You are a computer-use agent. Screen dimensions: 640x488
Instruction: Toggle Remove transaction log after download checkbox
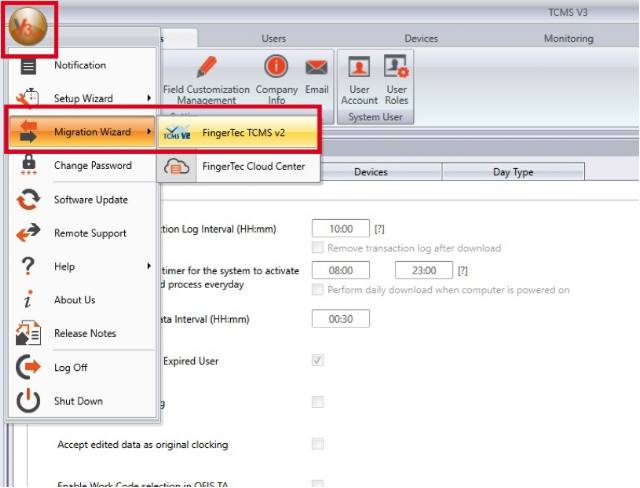pos(318,247)
